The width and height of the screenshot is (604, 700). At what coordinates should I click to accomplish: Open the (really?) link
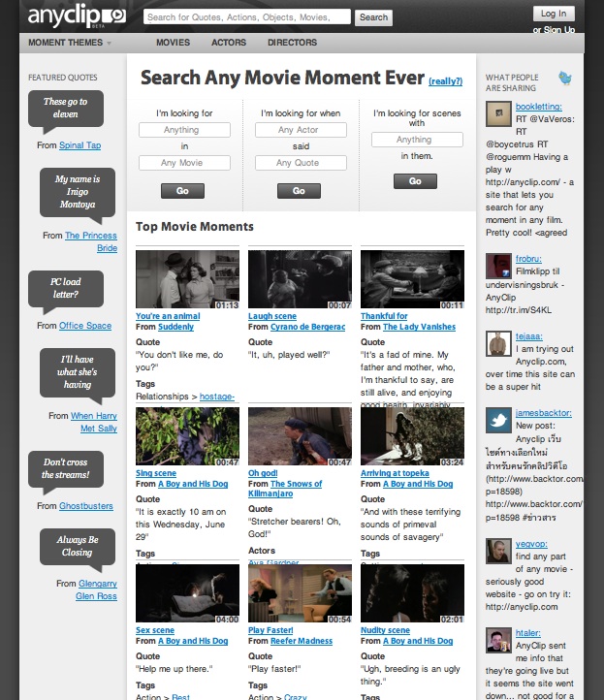[446, 81]
